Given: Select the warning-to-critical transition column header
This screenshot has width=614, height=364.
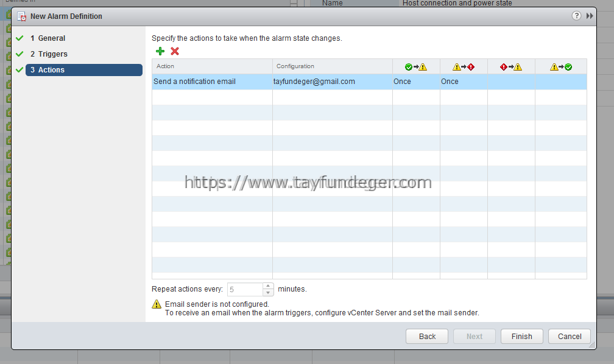Looking at the screenshot, I should coord(464,66).
